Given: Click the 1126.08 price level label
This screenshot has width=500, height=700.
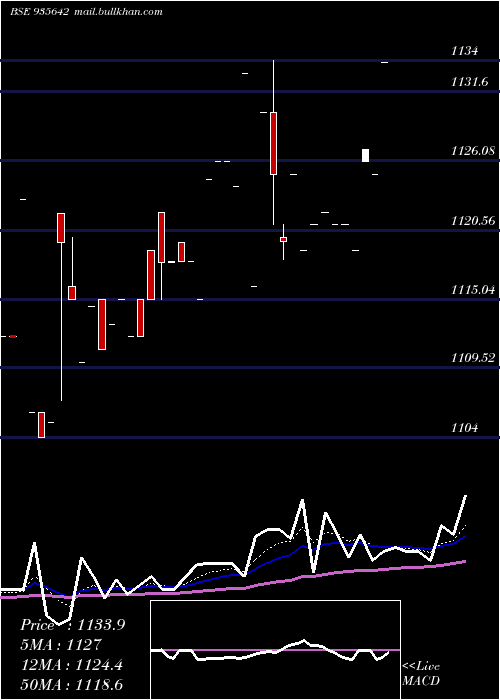Looking at the screenshot, I should click(473, 151).
